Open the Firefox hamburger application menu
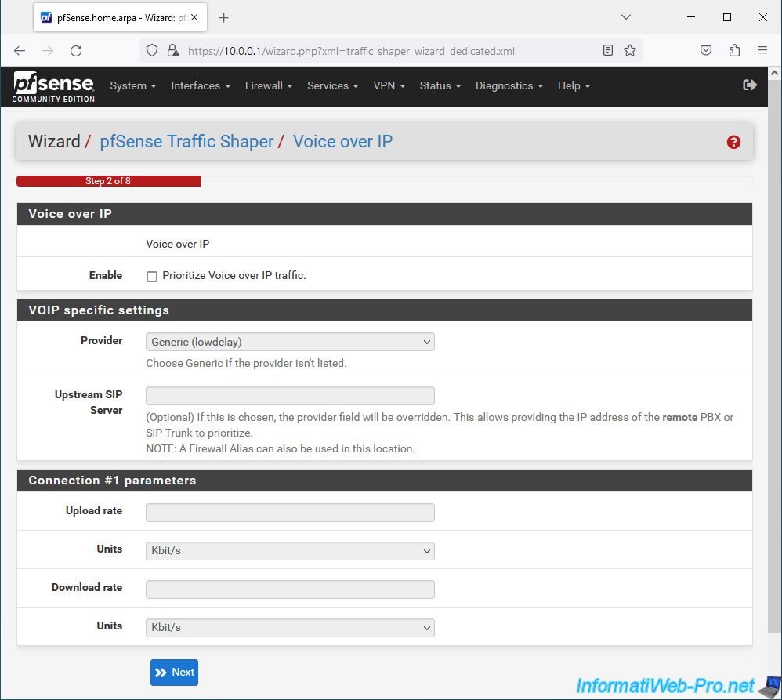This screenshot has height=700, width=782. coord(762,50)
